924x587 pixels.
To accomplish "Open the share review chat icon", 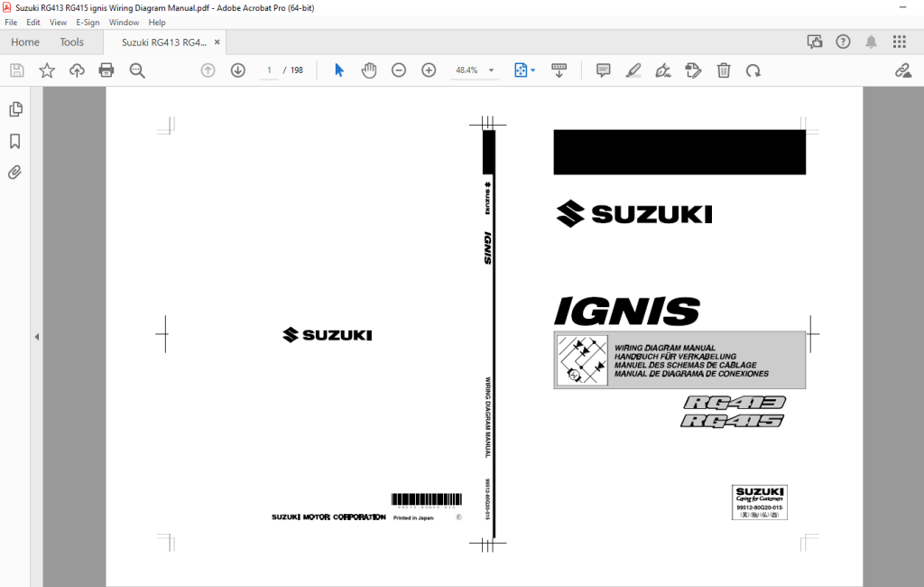I will click(815, 42).
